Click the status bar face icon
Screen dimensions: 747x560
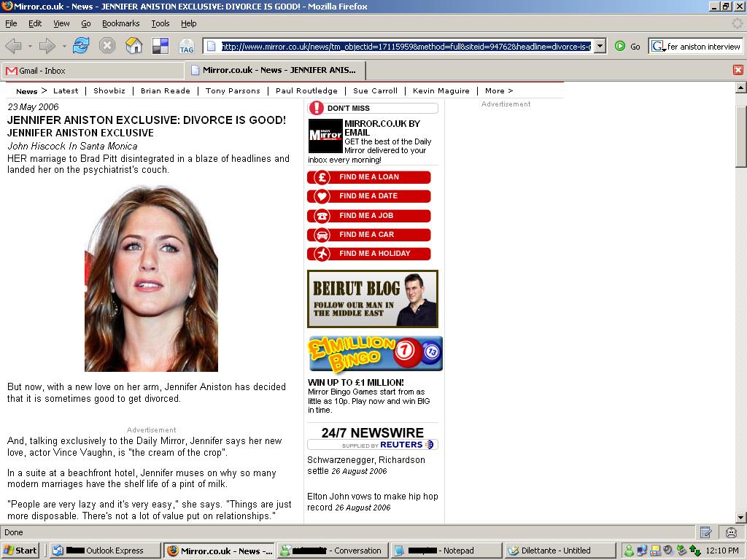pyautogui.click(x=731, y=532)
